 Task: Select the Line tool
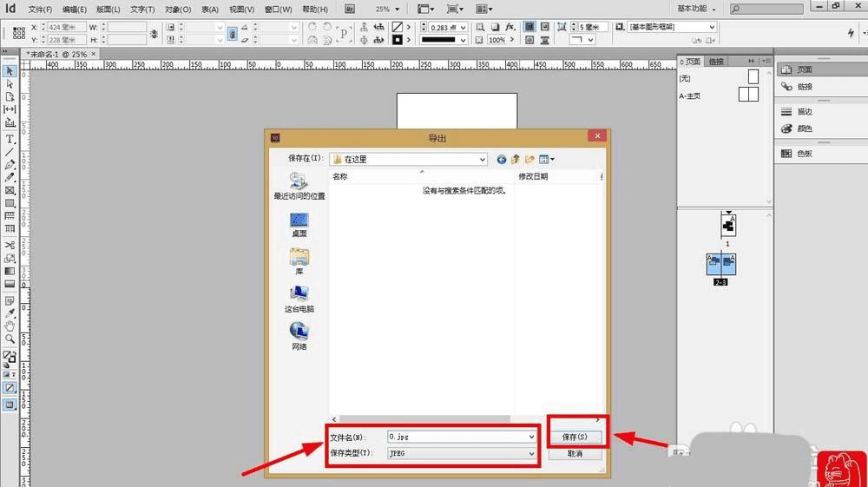point(10,152)
